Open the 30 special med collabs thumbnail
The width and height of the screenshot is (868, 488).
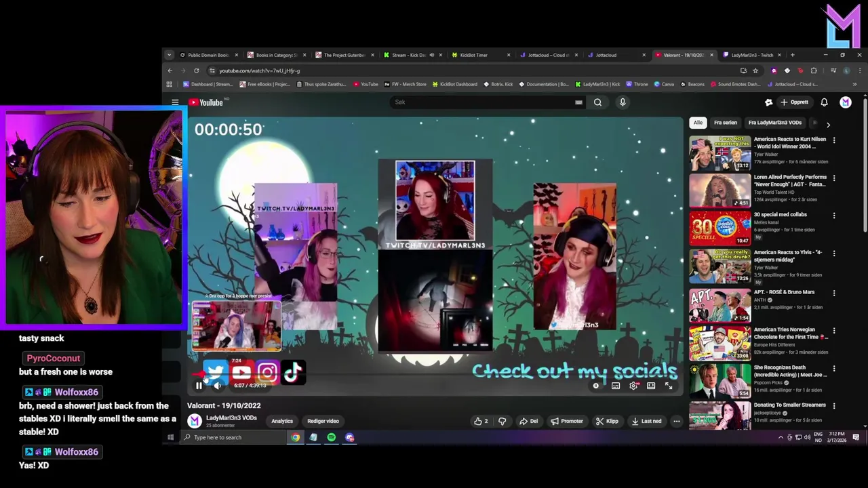(x=719, y=228)
